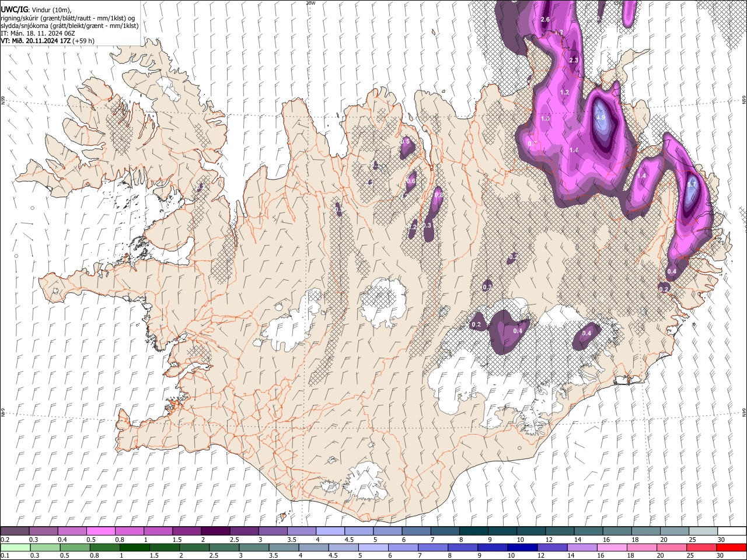Select the pale grey 25 swatch in snow scale
This screenshot has height=560, width=747.
[703, 531]
